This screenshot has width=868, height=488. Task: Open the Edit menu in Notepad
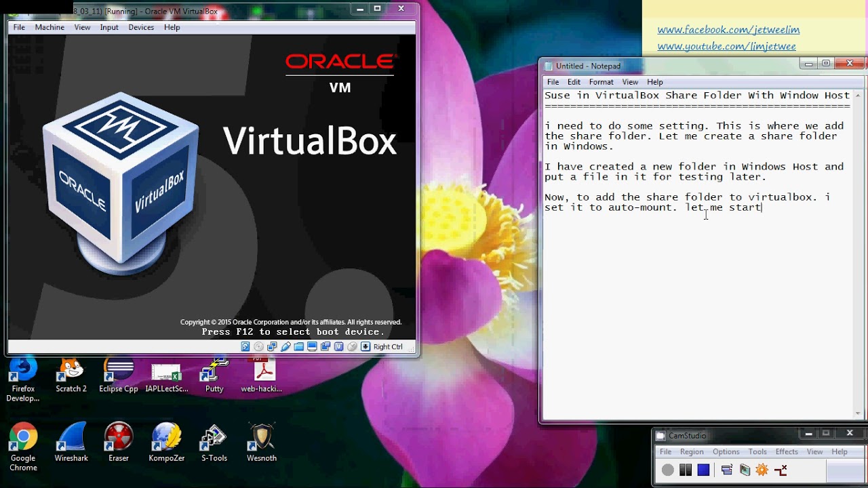point(574,82)
